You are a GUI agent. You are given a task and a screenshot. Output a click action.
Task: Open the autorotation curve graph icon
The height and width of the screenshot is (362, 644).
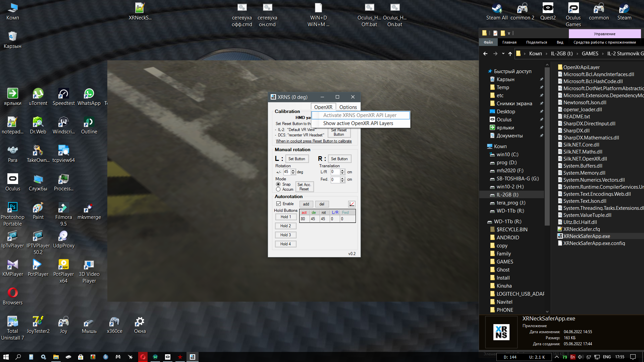point(352,204)
